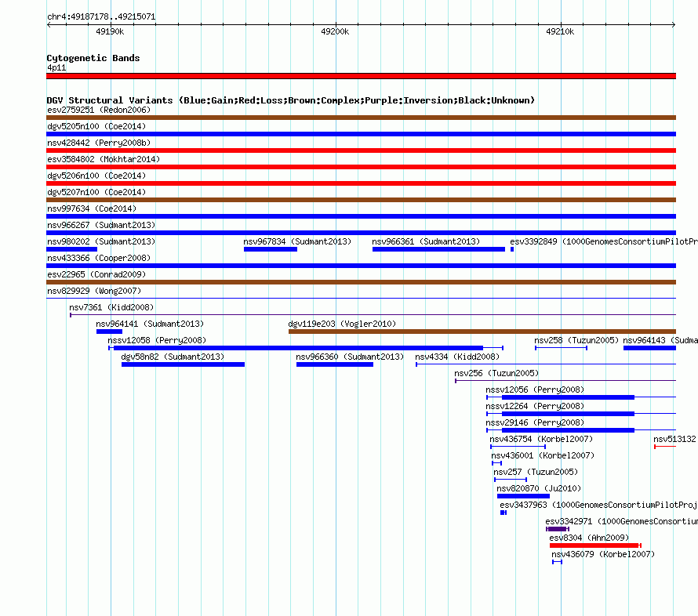Click the brown esv22965 complex bar
The image size is (698, 616).
361,282
